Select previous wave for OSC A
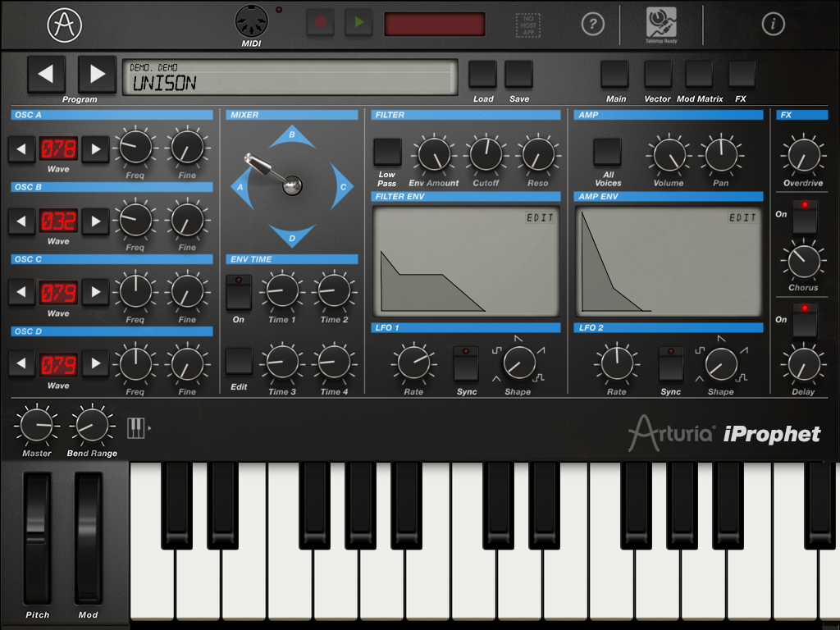 tap(21, 149)
